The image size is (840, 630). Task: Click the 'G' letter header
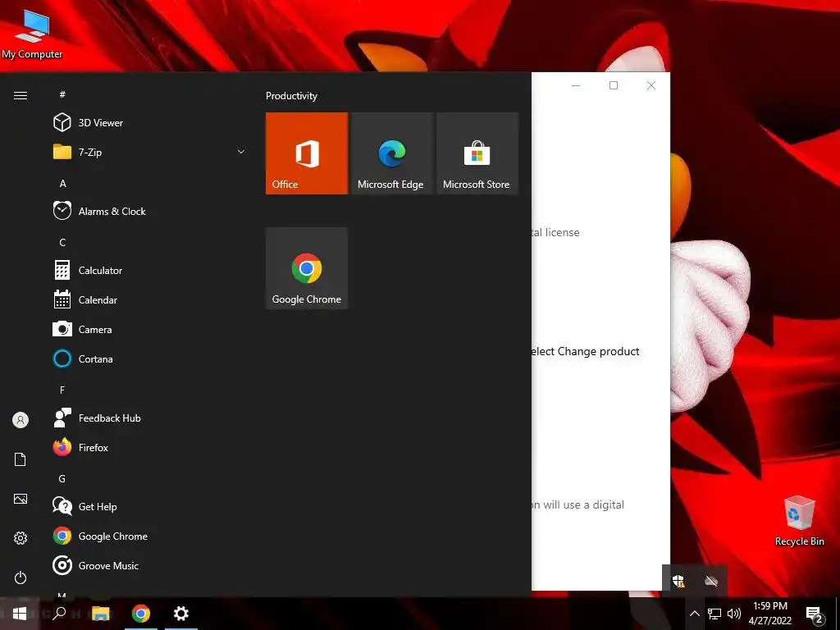[x=62, y=479]
